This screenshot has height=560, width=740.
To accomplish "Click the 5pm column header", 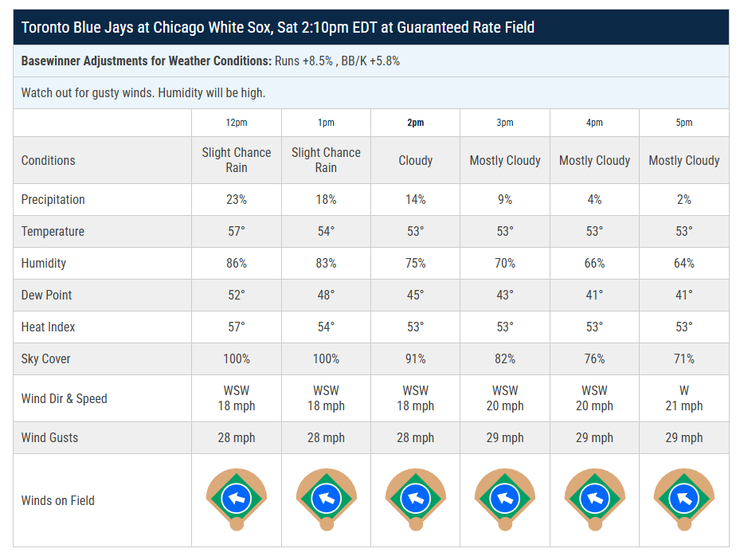I will (x=683, y=123).
